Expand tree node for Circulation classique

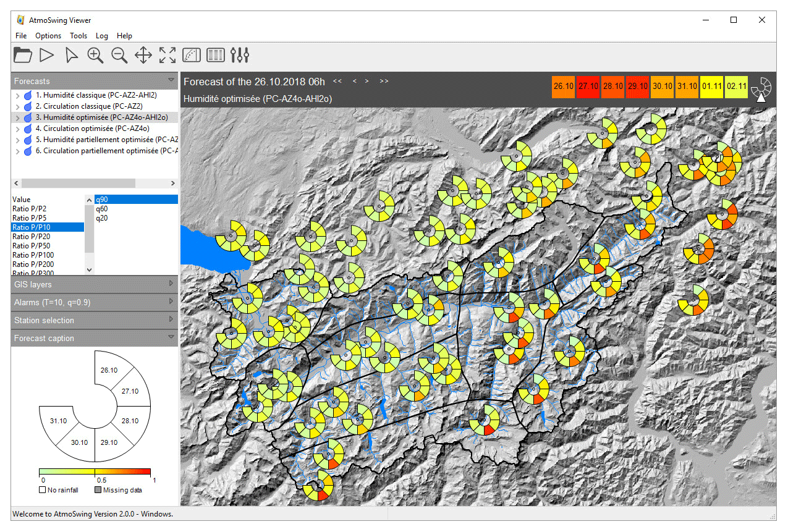(x=17, y=106)
